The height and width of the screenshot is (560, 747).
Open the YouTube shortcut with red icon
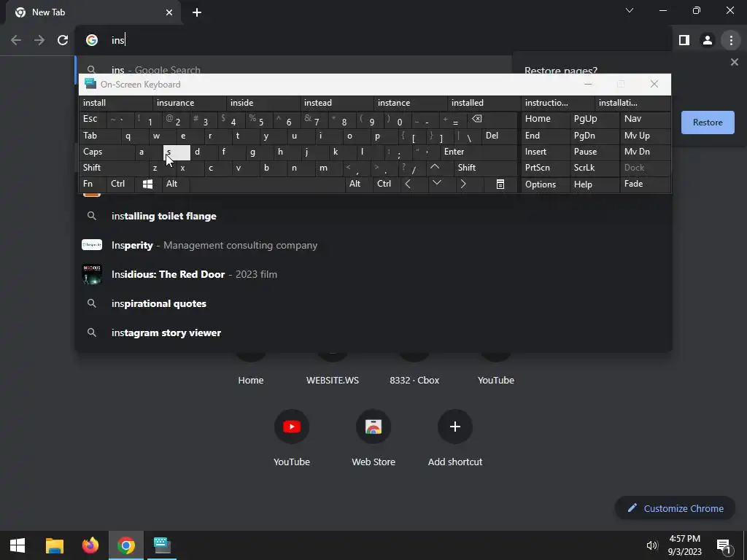point(292,427)
